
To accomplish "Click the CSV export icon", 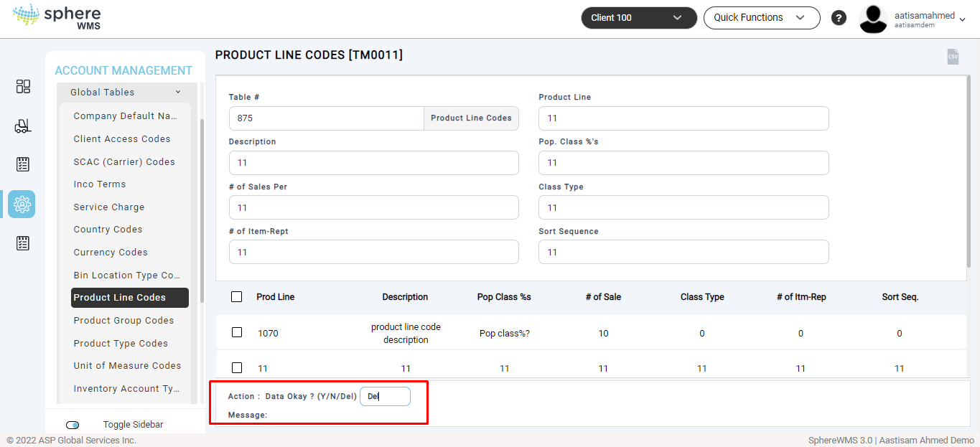I will [953, 57].
